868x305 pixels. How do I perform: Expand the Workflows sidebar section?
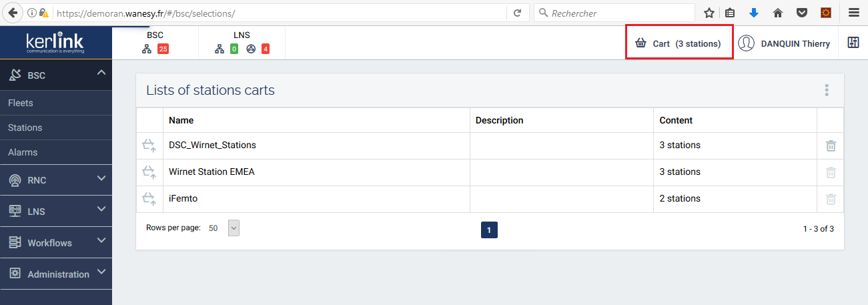tap(101, 241)
